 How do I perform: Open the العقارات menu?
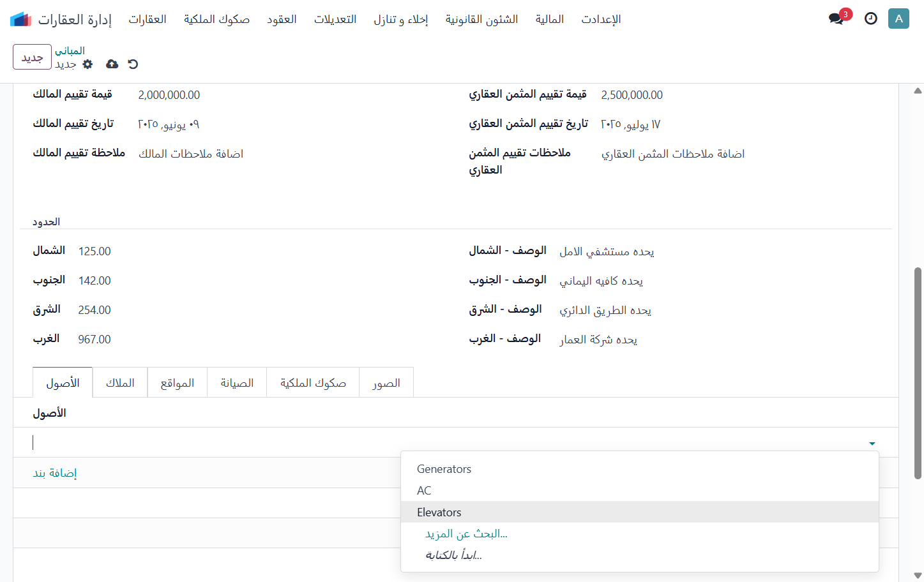[x=148, y=19]
